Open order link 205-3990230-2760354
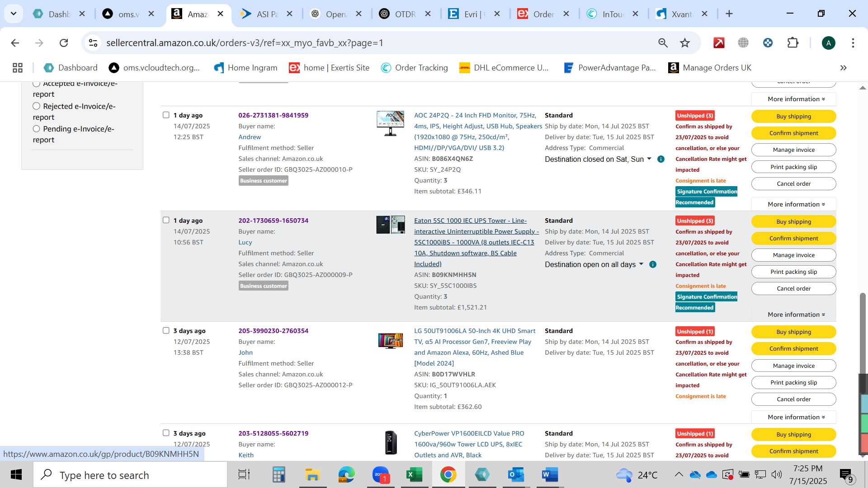The image size is (868, 488). [273, 331]
